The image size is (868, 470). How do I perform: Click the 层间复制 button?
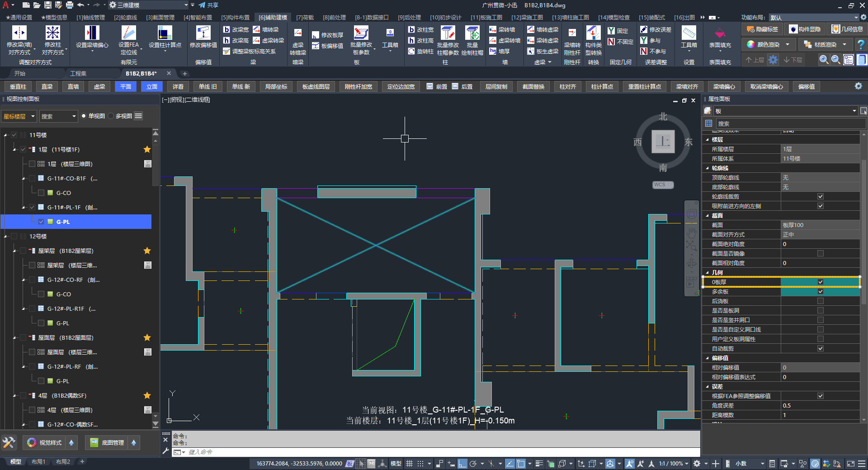click(496, 86)
